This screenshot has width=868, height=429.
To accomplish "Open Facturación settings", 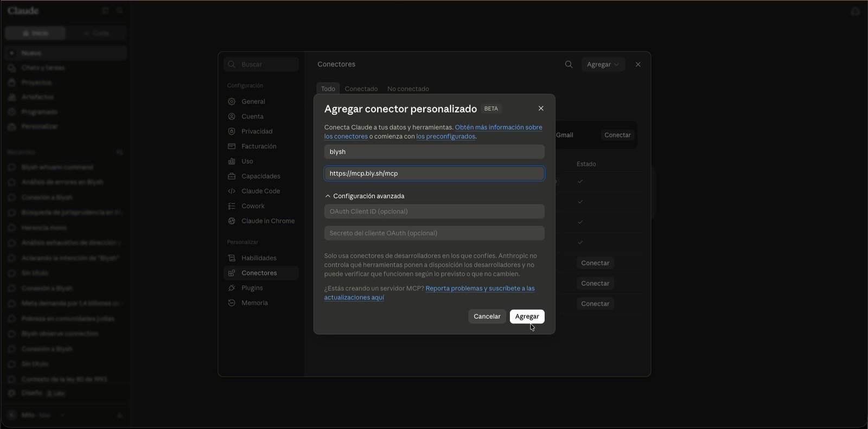I will pyautogui.click(x=261, y=146).
